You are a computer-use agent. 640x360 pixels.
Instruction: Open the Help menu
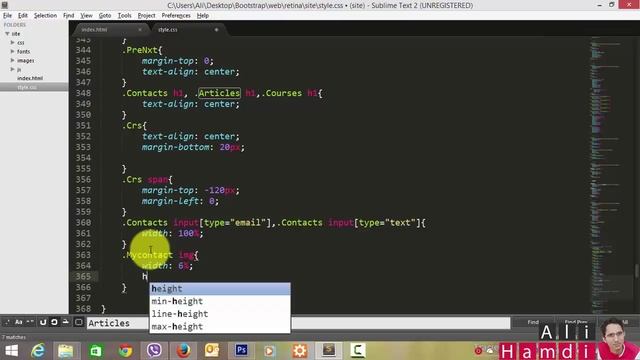click(202, 16)
